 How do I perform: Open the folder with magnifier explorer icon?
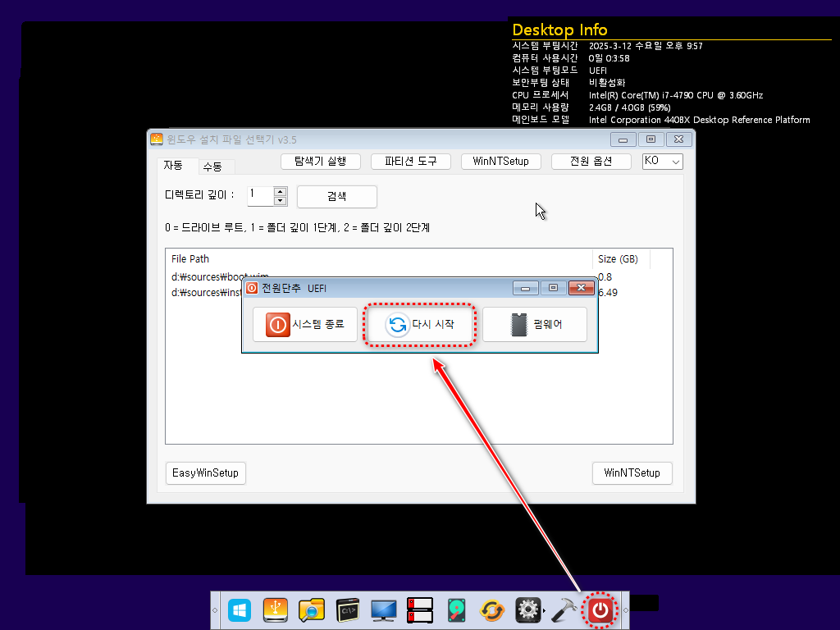tap(312, 610)
